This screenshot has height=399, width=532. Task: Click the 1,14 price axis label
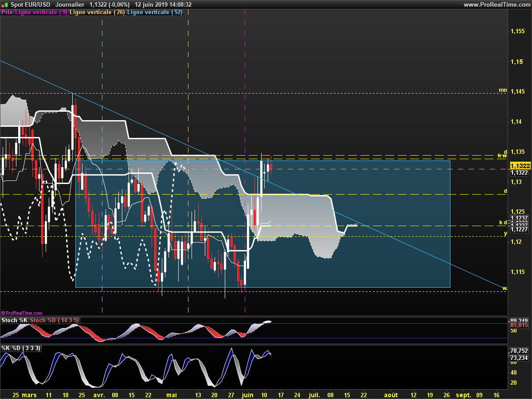(516, 122)
